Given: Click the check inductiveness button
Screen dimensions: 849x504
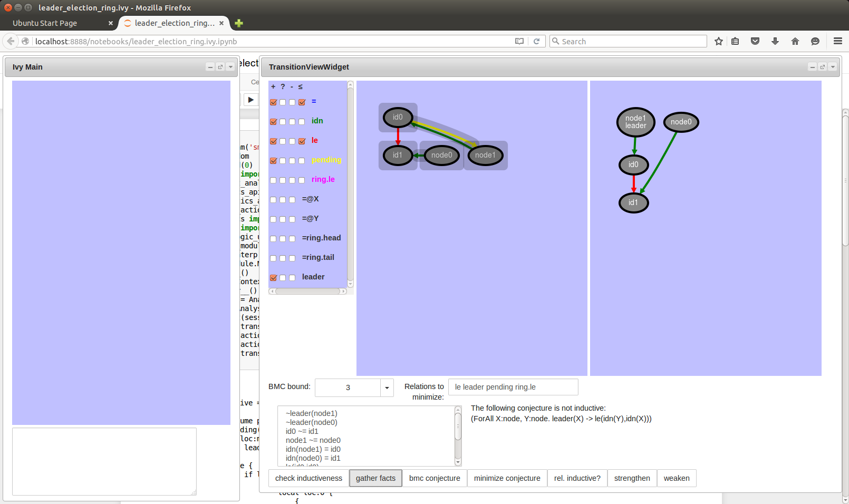Looking at the screenshot, I should pos(308,478).
